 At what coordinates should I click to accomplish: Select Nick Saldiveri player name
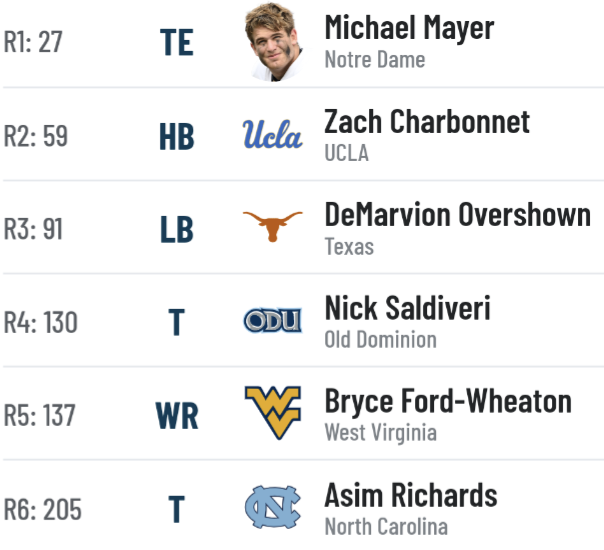(x=408, y=308)
